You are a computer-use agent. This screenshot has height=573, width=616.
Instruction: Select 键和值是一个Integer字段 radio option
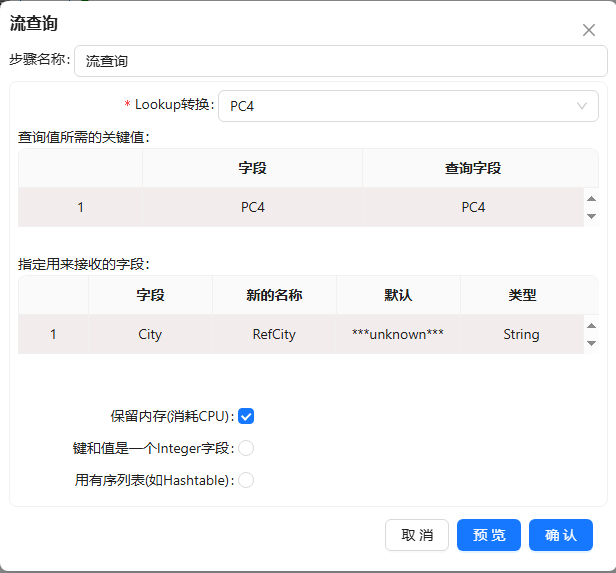[246, 448]
